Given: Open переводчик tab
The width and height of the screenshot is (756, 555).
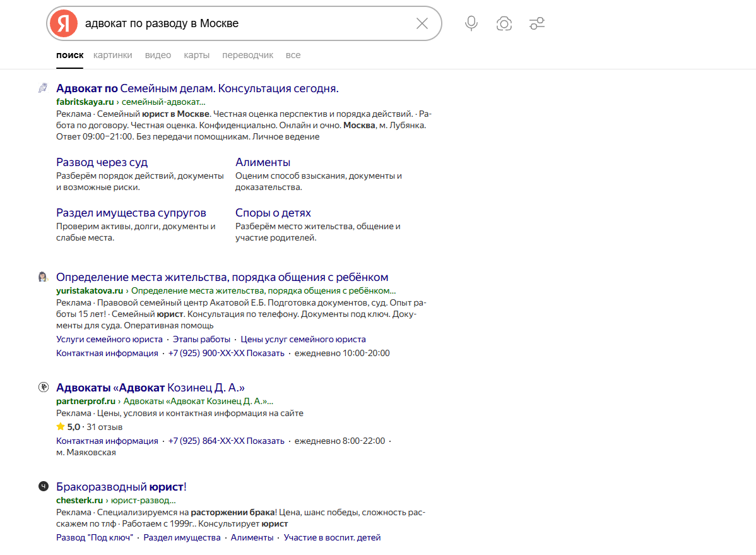Looking at the screenshot, I should click(x=247, y=55).
